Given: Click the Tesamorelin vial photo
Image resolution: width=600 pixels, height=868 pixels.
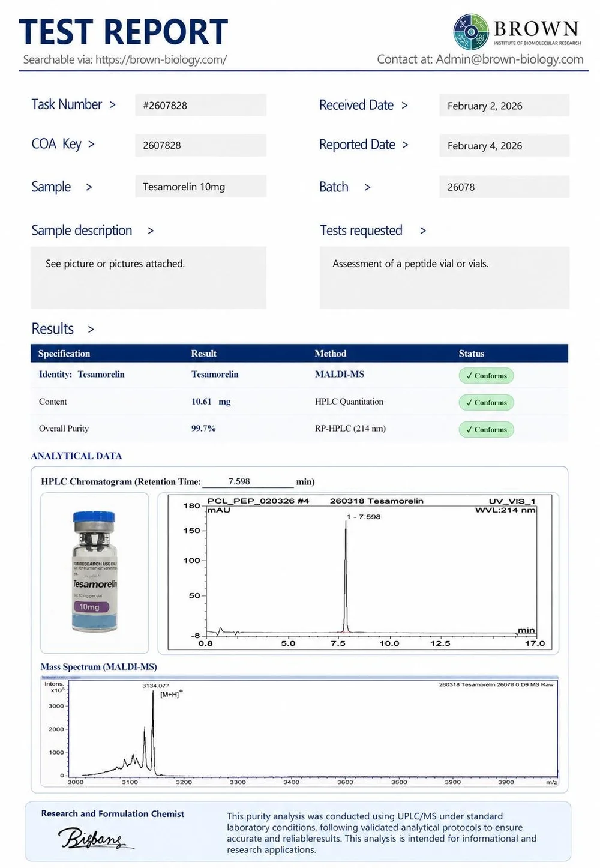Looking at the screenshot, I should click(95, 572).
